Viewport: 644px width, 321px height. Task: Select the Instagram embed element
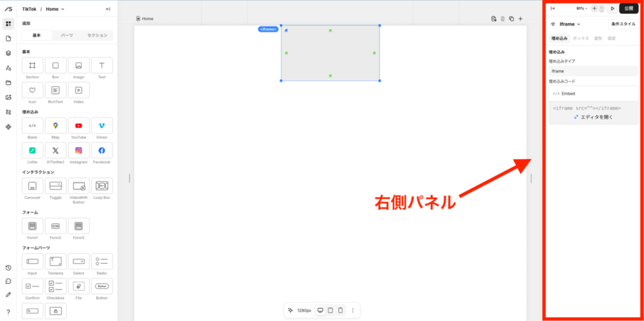pyautogui.click(x=79, y=151)
